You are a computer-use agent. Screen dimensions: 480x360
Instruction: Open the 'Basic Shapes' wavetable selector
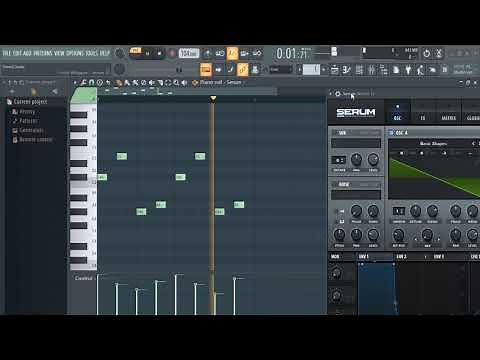[433, 143]
